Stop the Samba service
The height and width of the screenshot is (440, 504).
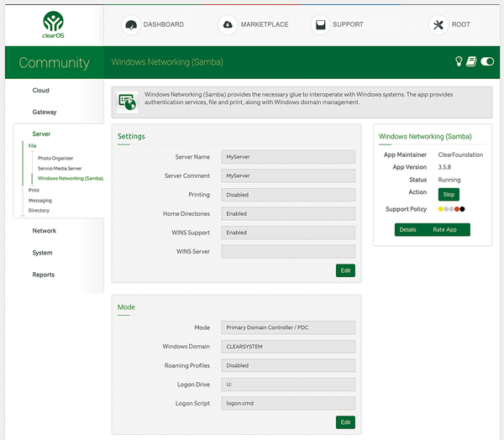pyautogui.click(x=449, y=195)
